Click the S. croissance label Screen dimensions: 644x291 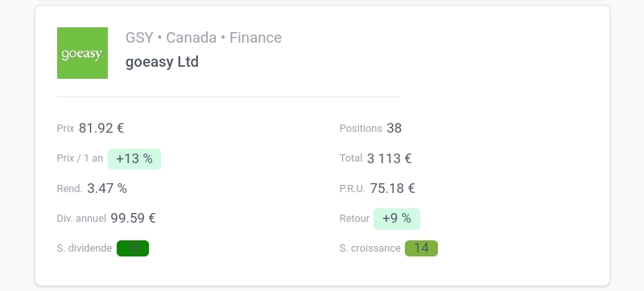coord(370,248)
